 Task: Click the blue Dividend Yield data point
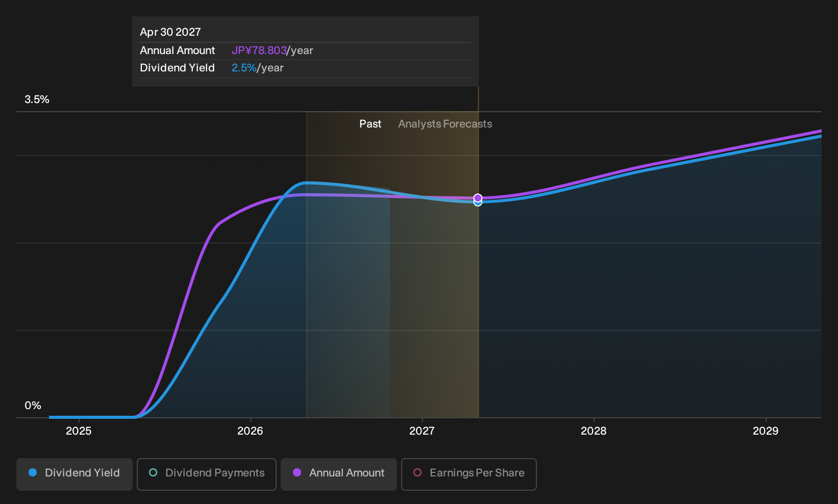478,203
